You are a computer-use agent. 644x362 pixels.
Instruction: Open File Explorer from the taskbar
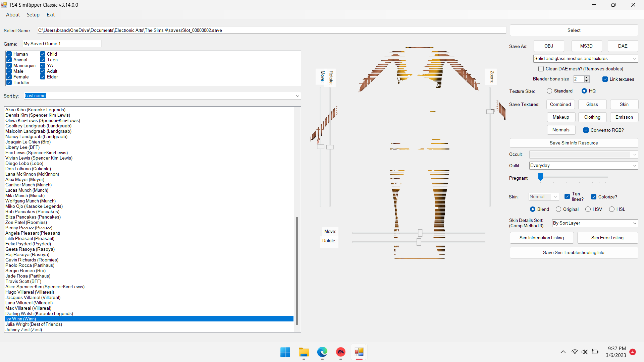304,352
